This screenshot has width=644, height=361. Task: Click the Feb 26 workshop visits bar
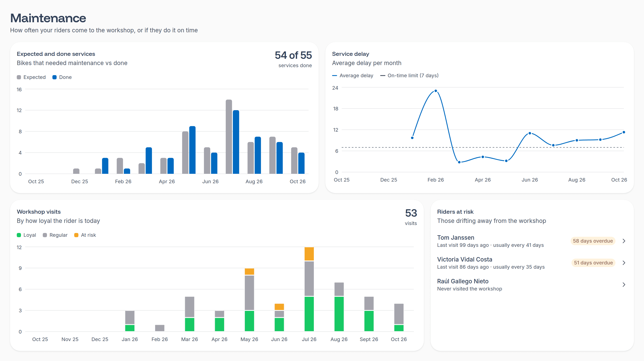(160, 328)
